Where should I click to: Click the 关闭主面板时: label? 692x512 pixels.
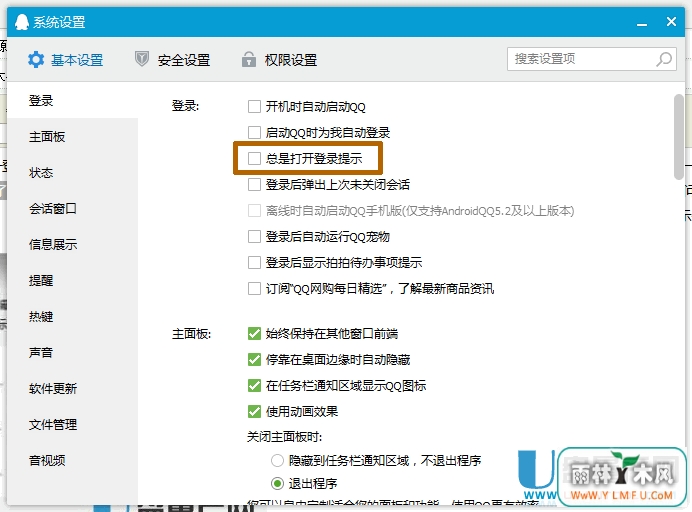[x=285, y=437]
